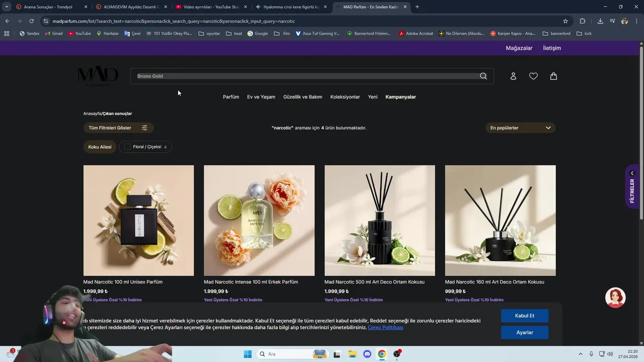The image size is (644, 362).
Task: Click Mad Narcotic Intense 100 ml Erkek Parfüm title
Action: click(251, 282)
